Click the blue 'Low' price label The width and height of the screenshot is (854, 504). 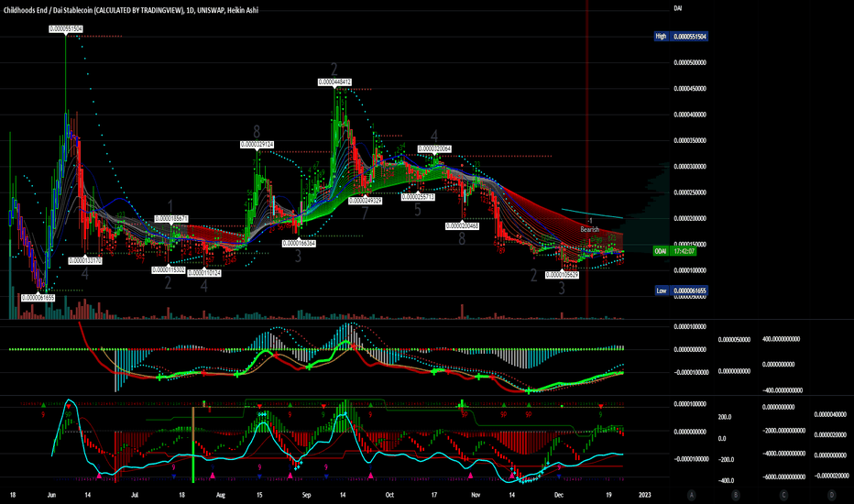662,290
